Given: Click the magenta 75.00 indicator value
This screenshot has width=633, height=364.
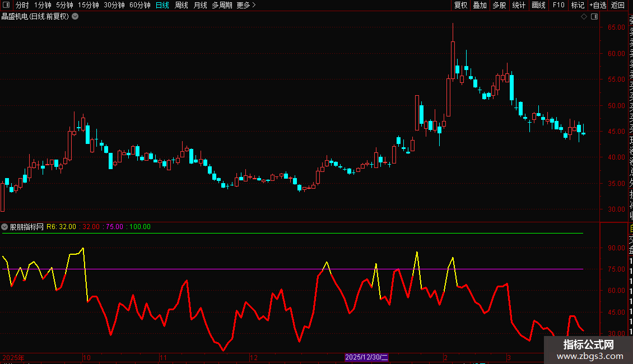Looking at the screenshot, I should click(114, 227).
